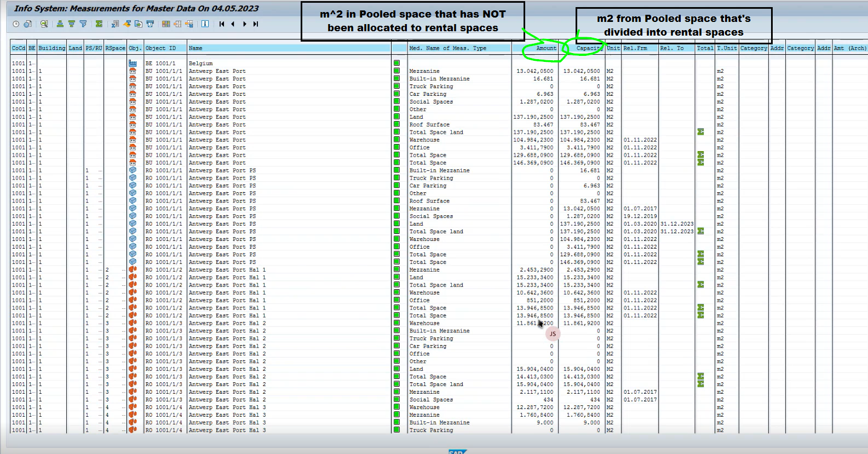This screenshot has height=454, width=868.
Task: Click Amount 104.984,2300 in BU Warehouse row
Action: [533, 140]
